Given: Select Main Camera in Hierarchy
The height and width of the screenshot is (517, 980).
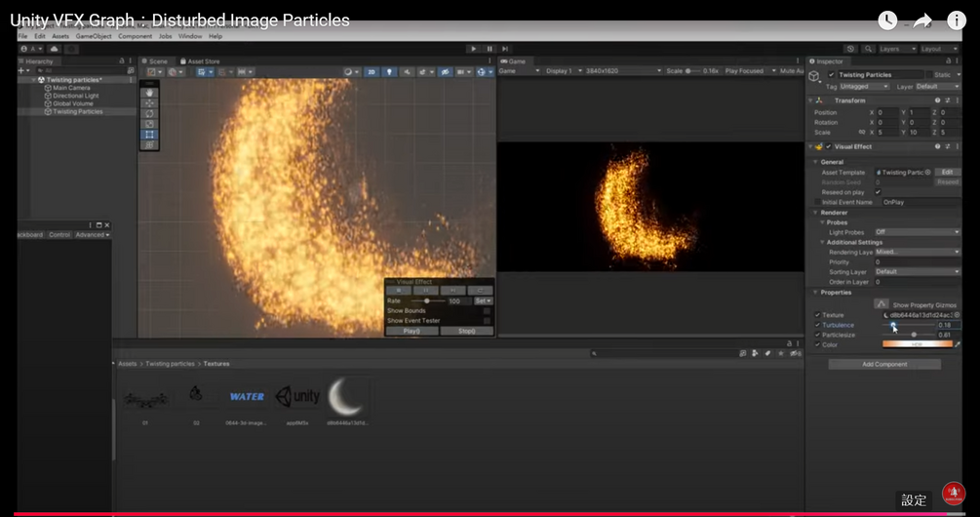Looking at the screenshot, I should 71,88.
